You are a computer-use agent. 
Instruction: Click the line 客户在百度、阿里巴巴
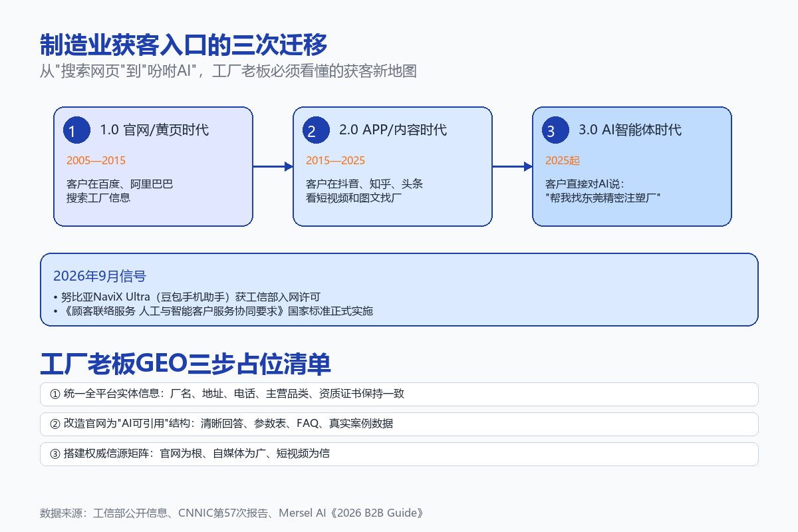point(120,184)
